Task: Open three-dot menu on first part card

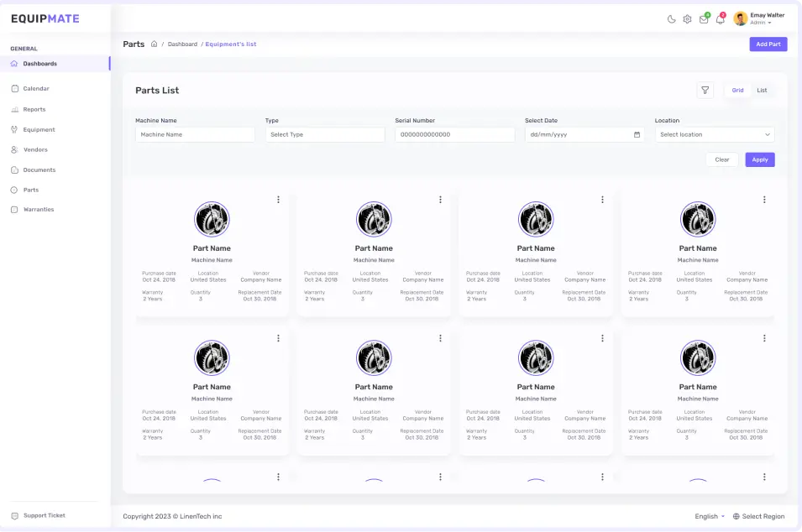Action: coord(278,200)
